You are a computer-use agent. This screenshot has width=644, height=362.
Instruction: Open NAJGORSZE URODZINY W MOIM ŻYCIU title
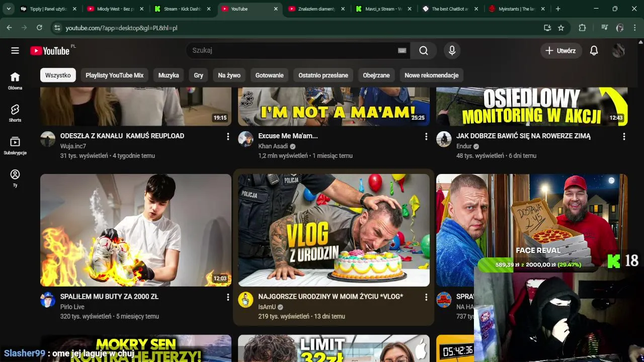click(x=331, y=297)
